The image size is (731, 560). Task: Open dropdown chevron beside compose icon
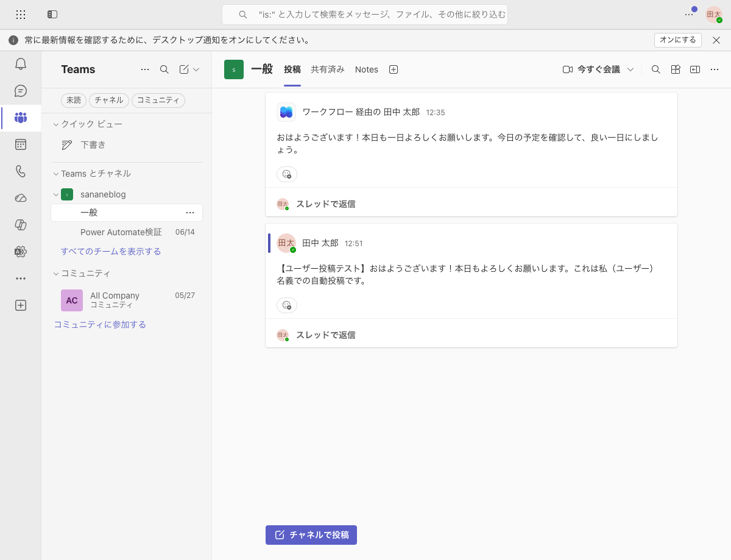[196, 69]
